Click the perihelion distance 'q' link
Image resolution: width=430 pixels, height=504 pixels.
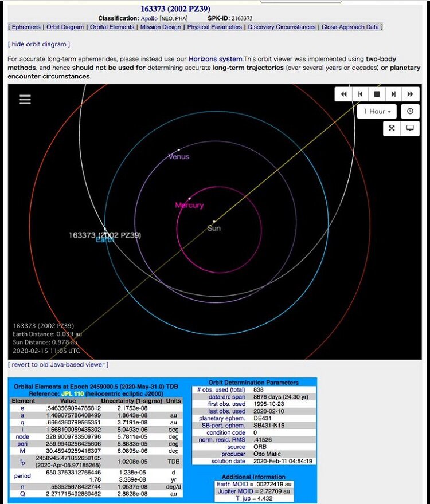point(22,422)
